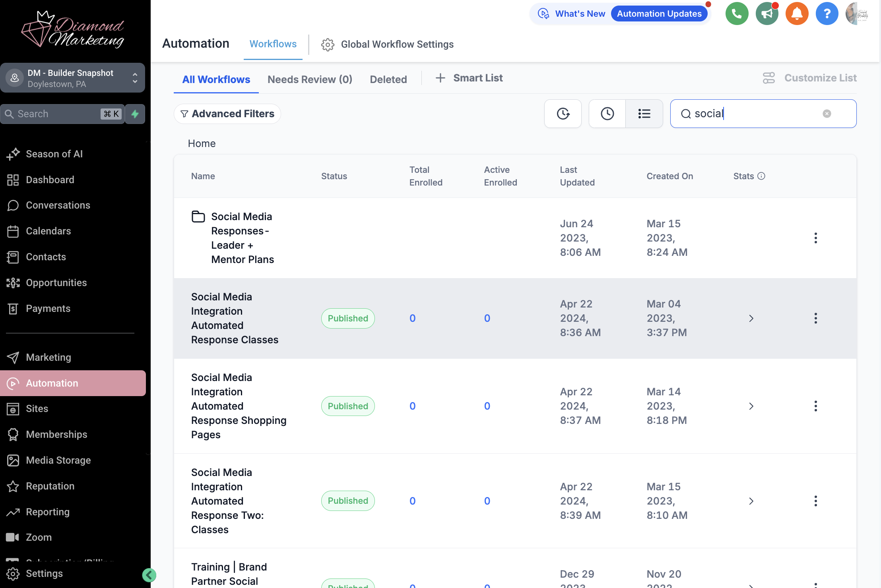Click the green phone call icon
This screenshot has height=588, width=881.
click(x=737, y=14)
